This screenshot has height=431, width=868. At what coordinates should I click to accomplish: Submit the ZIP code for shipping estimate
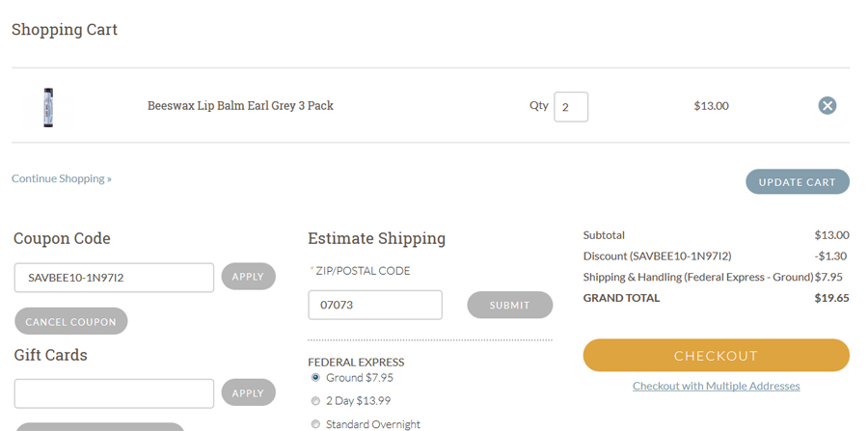pos(510,305)
